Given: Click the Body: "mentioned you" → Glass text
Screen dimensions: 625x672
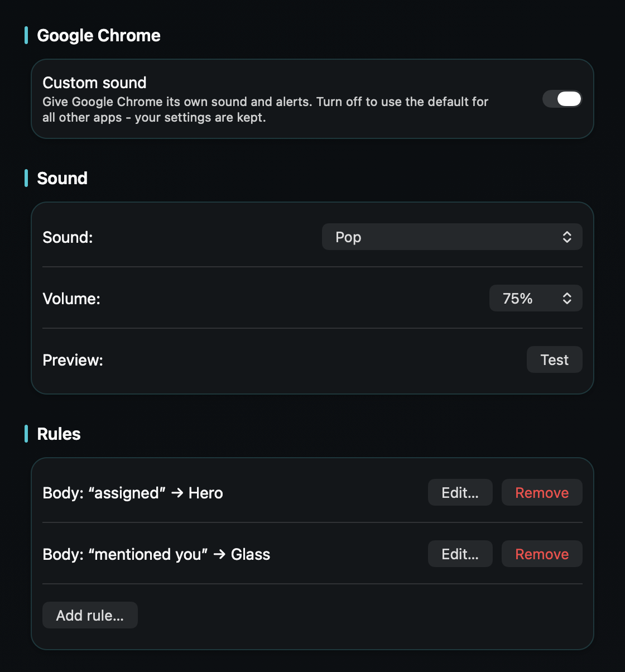Looking at the screenshot, I should [x=156, y=554].
